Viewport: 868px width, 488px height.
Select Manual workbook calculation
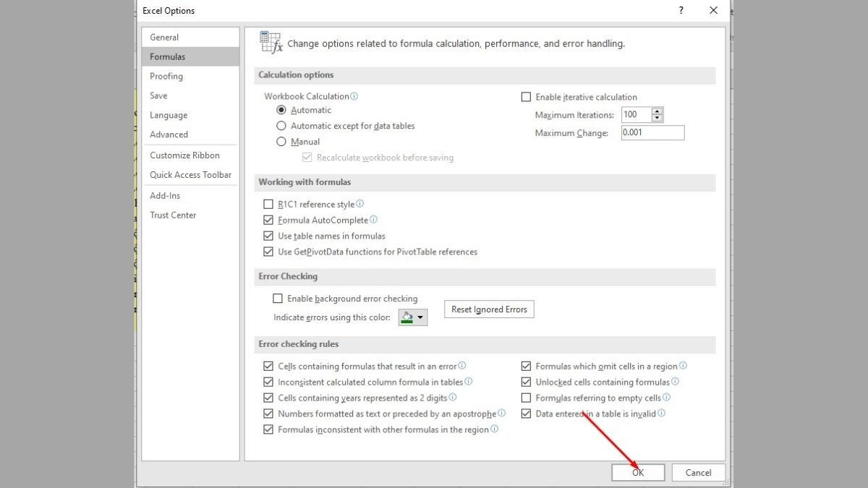point(281,142)
